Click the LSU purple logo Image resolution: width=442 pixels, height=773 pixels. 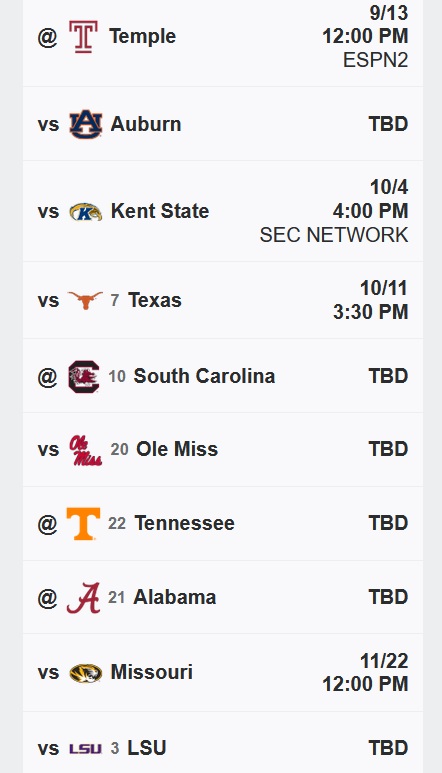[85, 749]
